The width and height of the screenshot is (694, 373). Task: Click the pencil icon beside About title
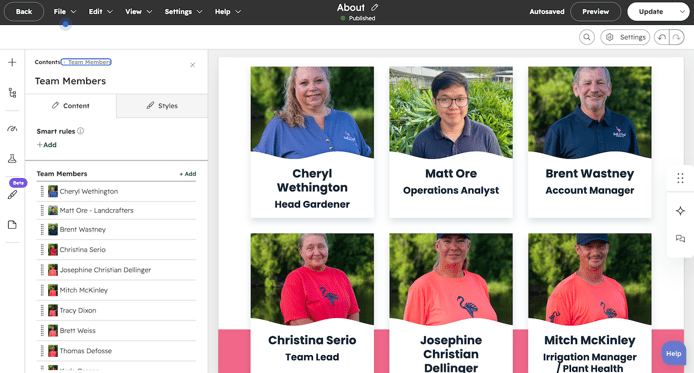tap(375, 7)
